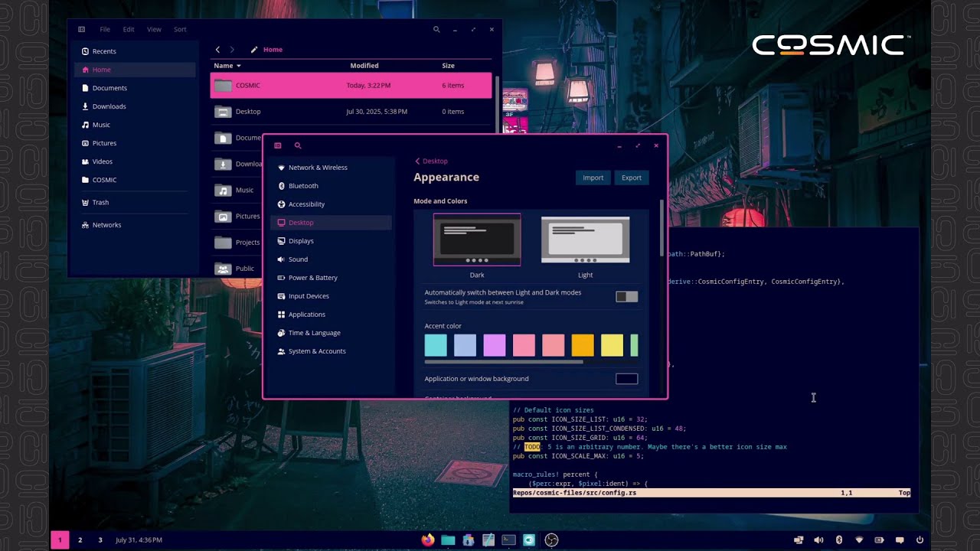Sort by the Name column arrow
The width and height of the screenshot is (980, 551).
(x=238, y=66)
